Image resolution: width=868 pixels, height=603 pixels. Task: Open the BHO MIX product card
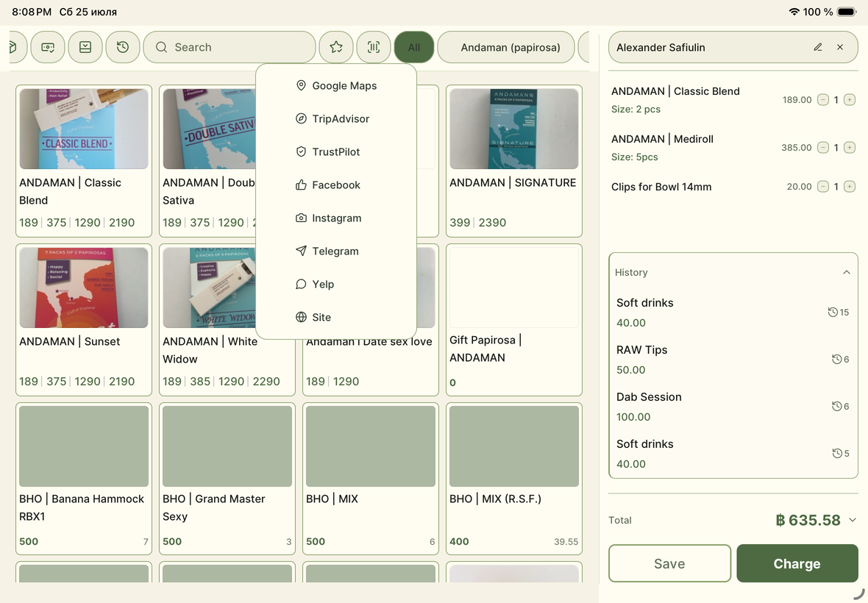[x=370, y=479]
